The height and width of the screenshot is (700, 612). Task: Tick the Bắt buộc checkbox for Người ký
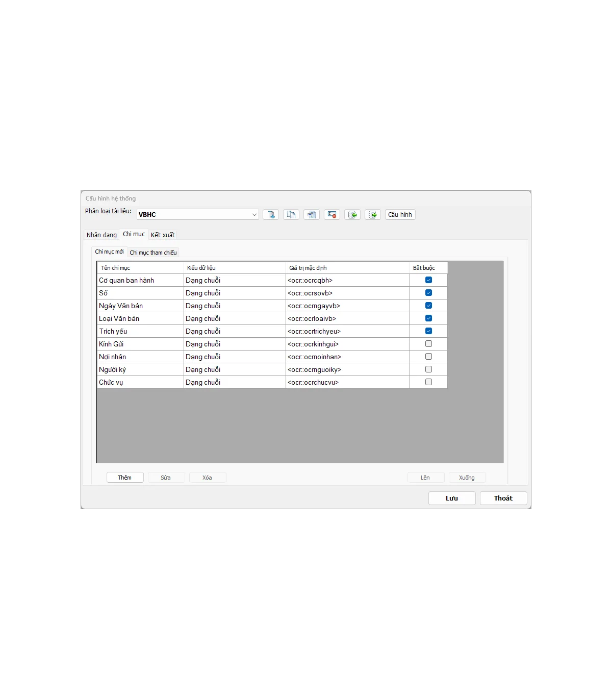coord(428,369)
